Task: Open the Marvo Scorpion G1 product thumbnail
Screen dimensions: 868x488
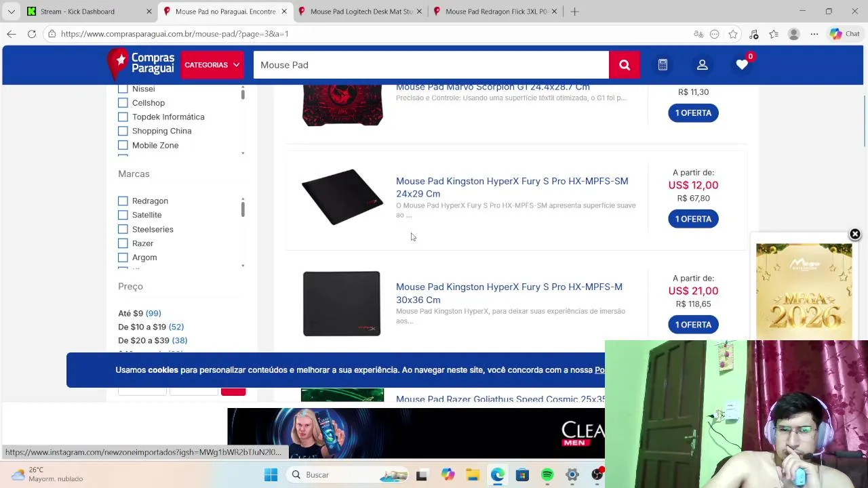Action: click(x=342, y=105)
